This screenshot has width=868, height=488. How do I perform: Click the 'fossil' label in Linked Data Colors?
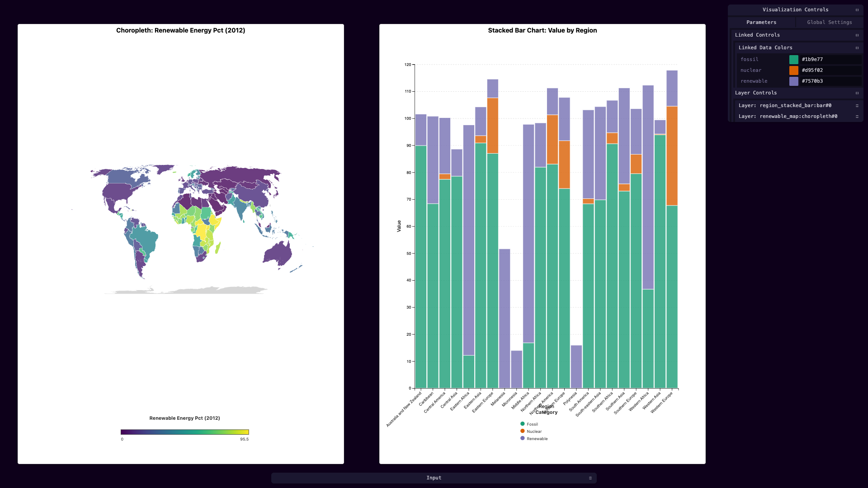coord(750,60)
